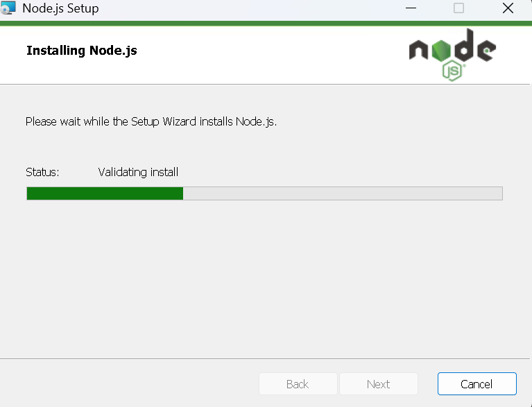532x407 pixels.
Task: Click the green filled part of the progress bar
Action: [x=105, y=193]
